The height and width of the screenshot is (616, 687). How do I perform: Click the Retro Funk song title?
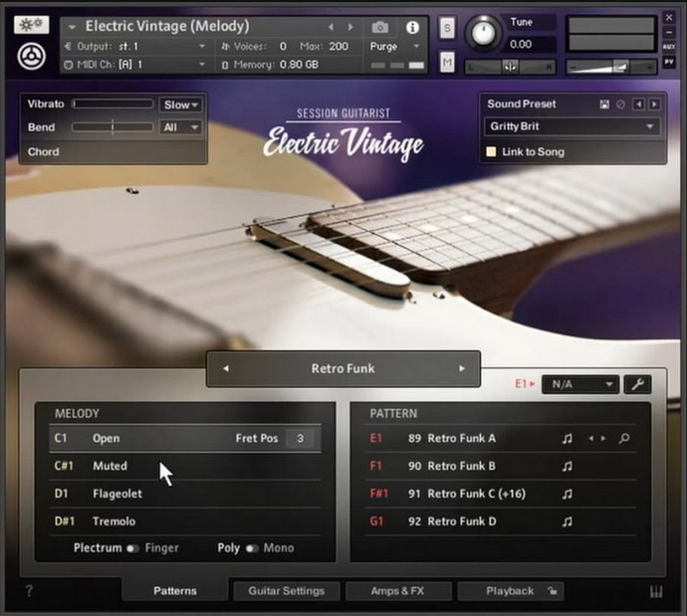point(343,368)
